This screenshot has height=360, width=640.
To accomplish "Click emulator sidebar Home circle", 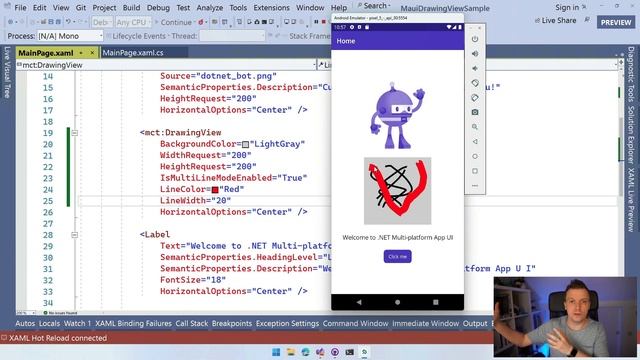I will tap(475, 156).
